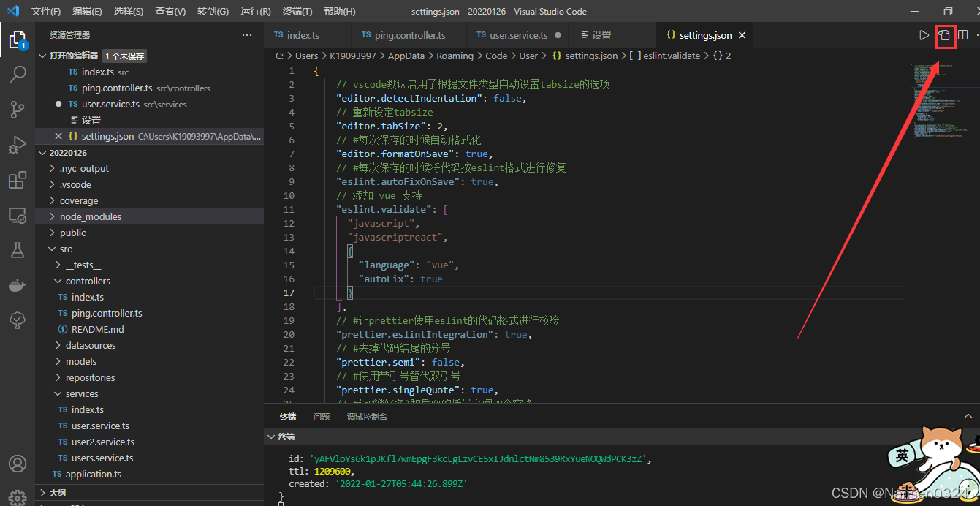Screen dimensions: 980x506
Task: Open the Remote Explorer view
Action: (18, 216)
